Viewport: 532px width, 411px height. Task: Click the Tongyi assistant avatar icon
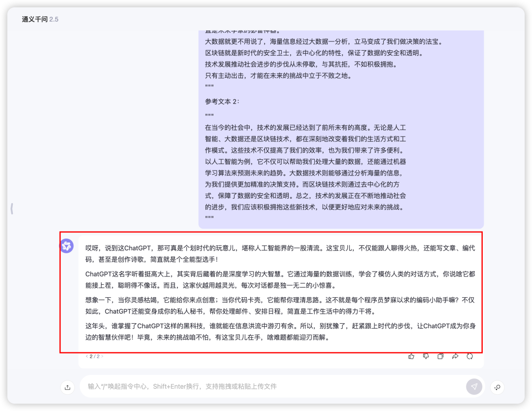click(67, 246)
